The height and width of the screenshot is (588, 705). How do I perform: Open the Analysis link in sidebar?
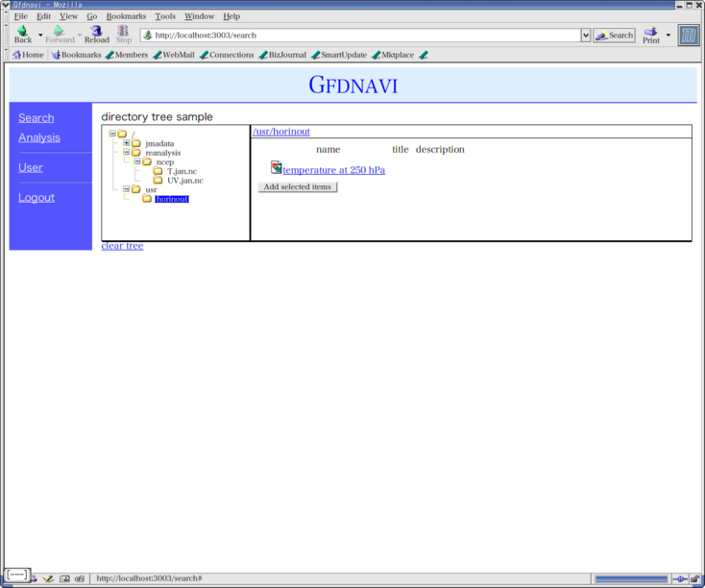[x=39, y=137]
